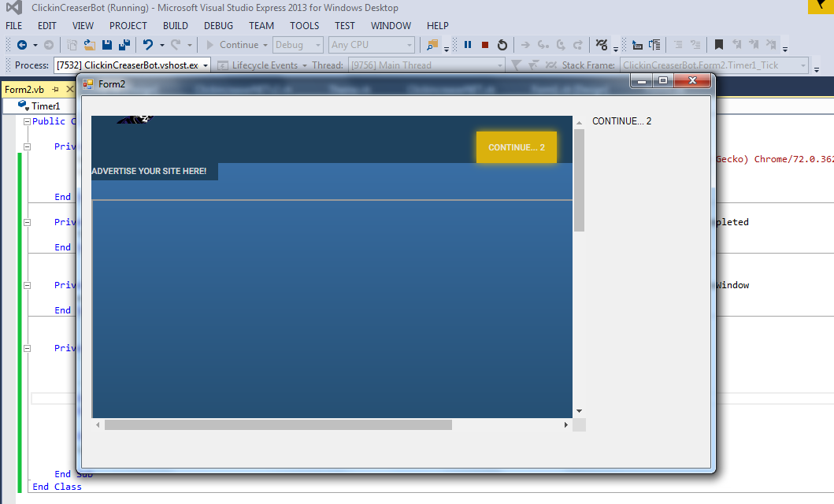Switch to the Form2.vb tab
The height and width of the screenshot is (504, 834).
click(x=24, y=89)
